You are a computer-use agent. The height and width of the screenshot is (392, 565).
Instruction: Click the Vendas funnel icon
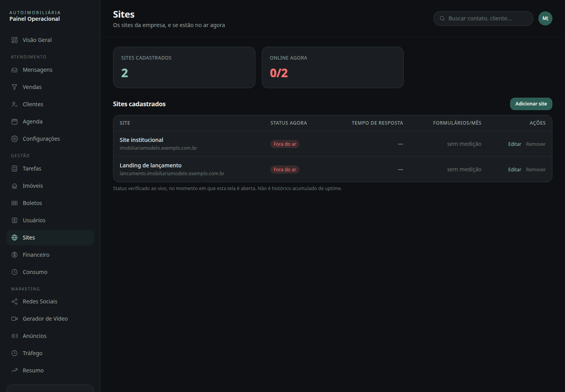click(x=15, y=87)
